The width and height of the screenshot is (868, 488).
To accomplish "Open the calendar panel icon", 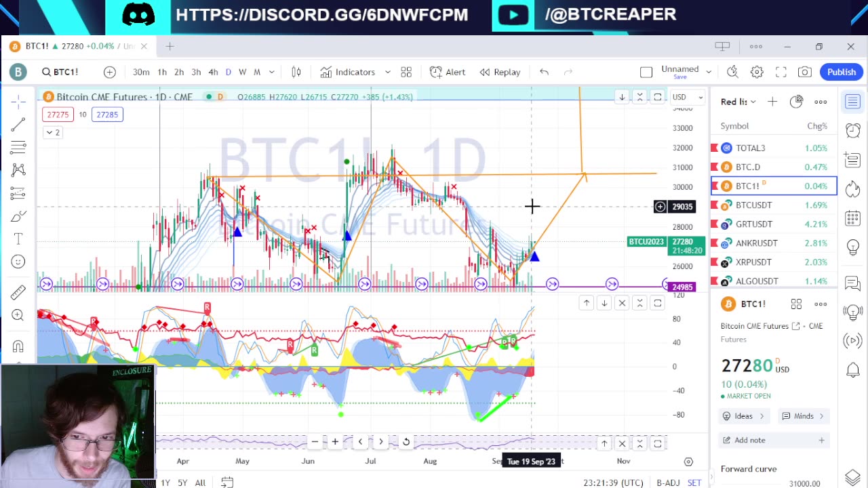I will (x=853, y=218).
